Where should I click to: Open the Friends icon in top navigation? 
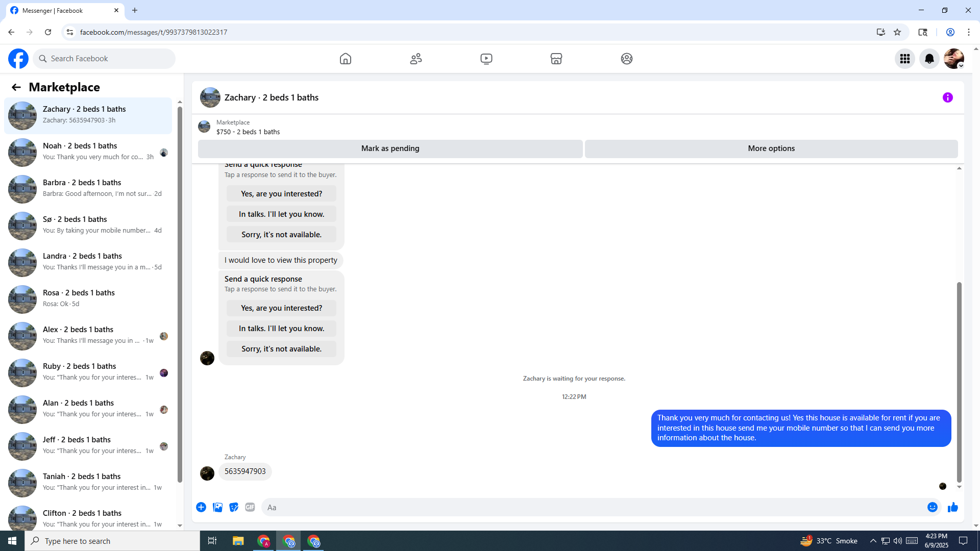416,59
